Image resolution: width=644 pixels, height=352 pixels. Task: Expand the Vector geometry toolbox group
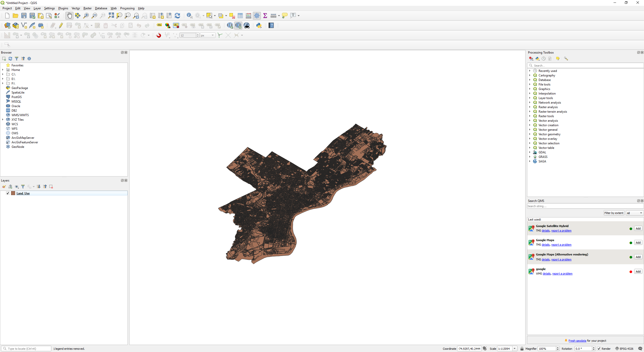pyautogui.click(x=530, y=134)
